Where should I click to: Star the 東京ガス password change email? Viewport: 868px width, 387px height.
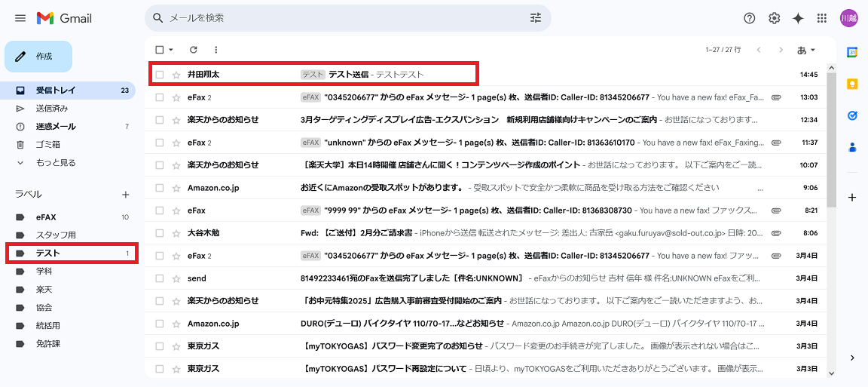[176, 346]
